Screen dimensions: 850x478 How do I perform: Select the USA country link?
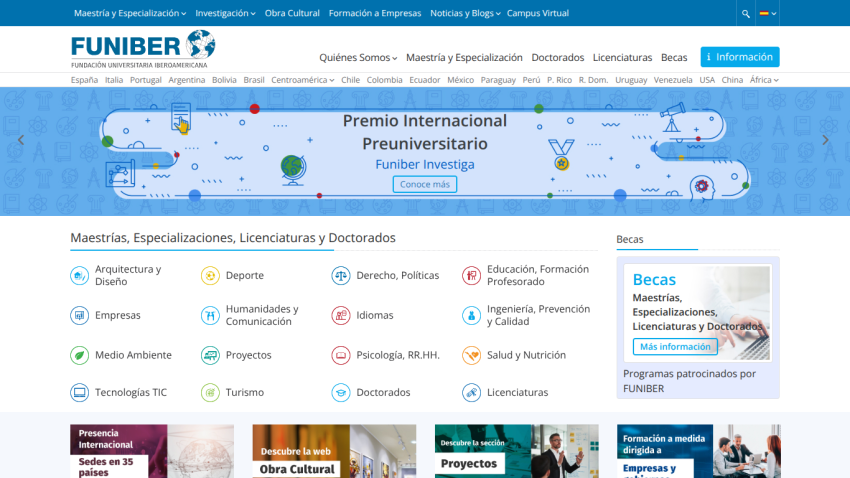click(707, 80)
